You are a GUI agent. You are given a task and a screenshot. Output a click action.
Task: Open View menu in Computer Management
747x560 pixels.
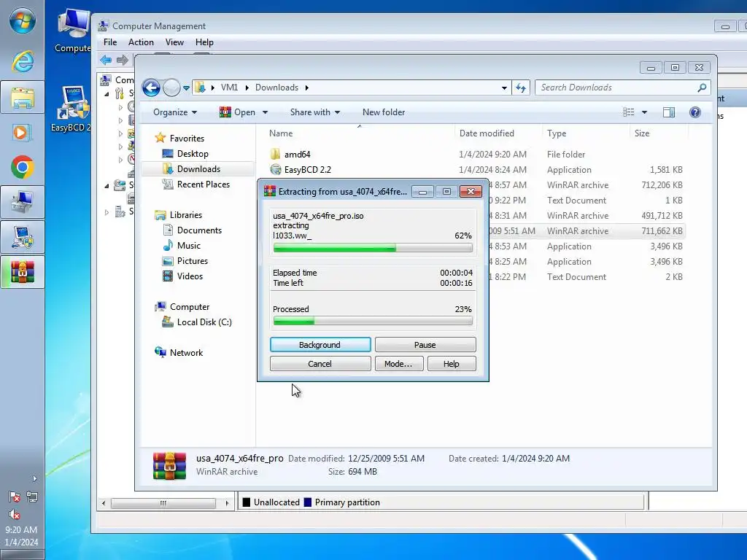[174, 42]
